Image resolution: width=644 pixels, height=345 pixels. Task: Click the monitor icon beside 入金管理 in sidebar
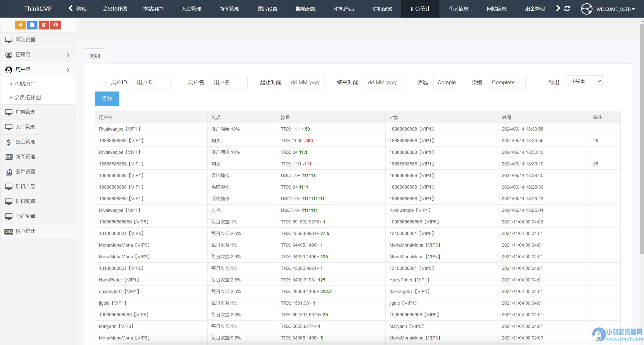tap(9, 127)
